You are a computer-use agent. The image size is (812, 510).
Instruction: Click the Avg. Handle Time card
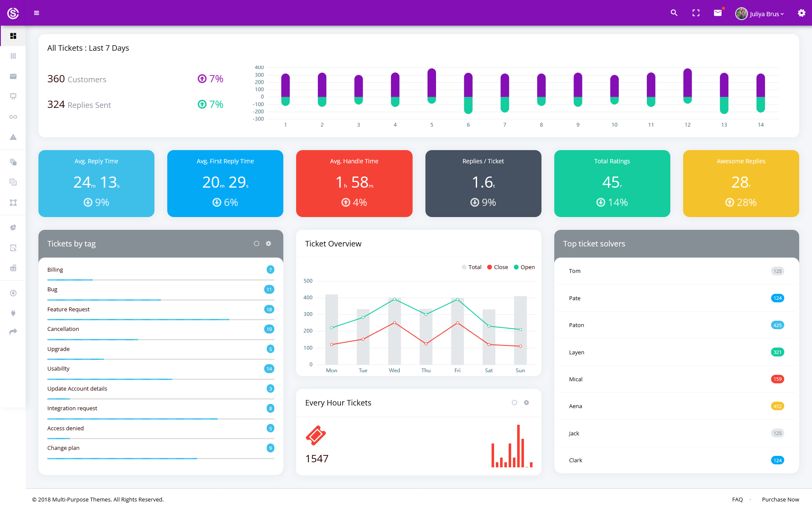pos(354,183)
